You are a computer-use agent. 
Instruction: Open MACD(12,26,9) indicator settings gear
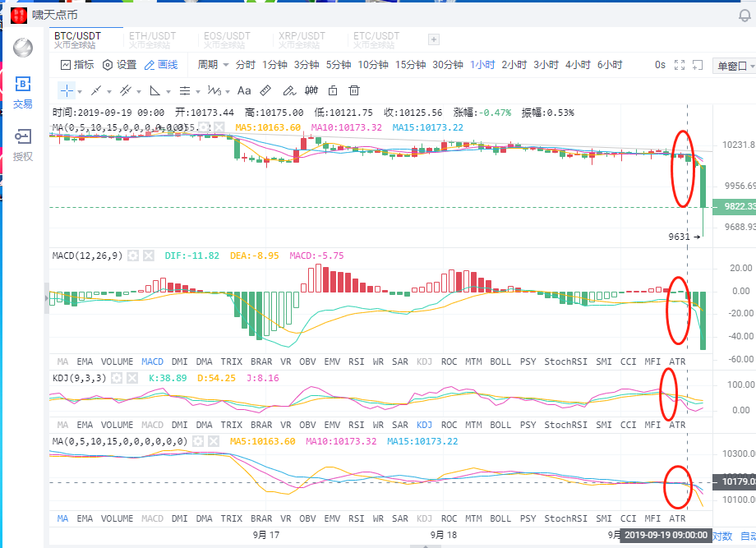[133, 256]
